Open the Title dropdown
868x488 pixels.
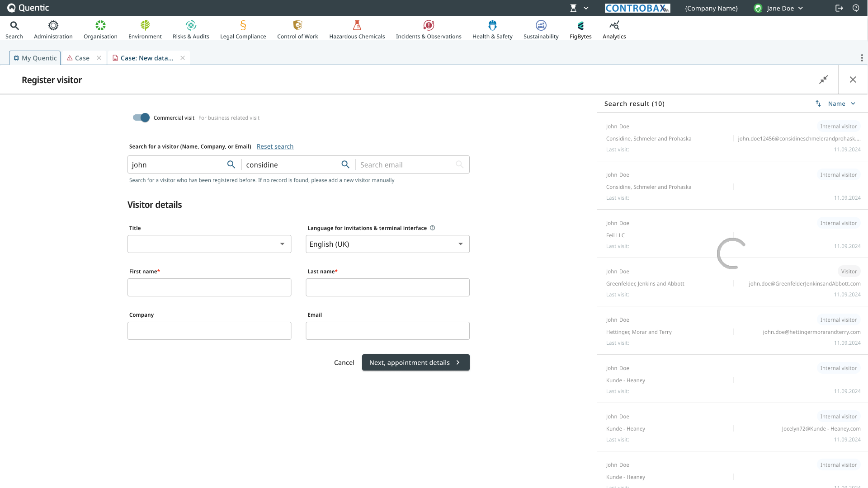[209, 244]
